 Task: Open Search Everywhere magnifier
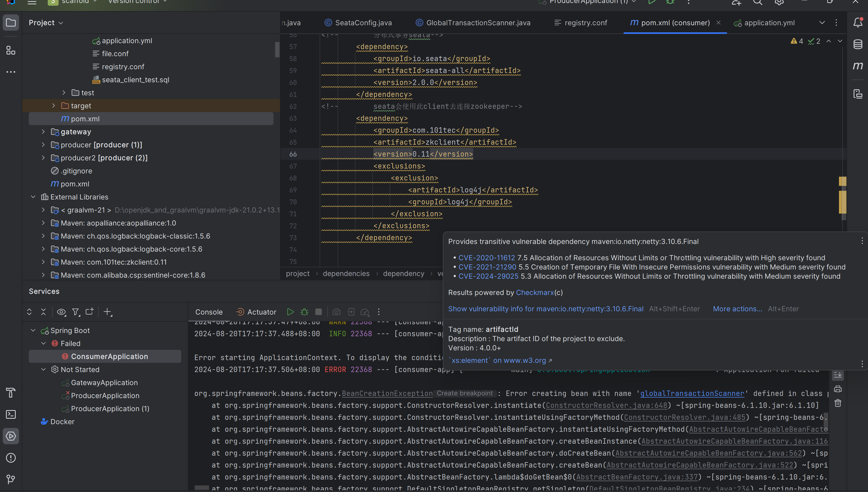click(758, 2)
